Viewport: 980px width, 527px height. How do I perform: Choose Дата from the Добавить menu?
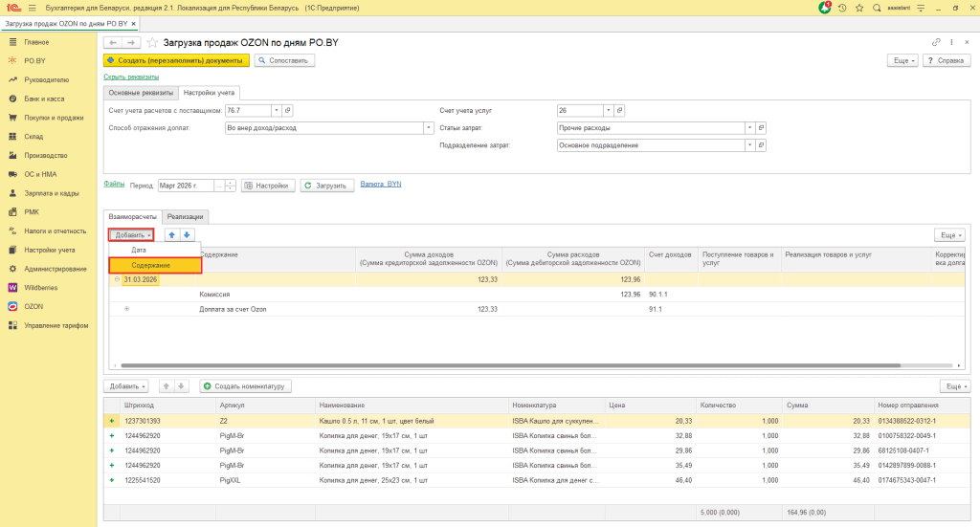coord(155,250)
